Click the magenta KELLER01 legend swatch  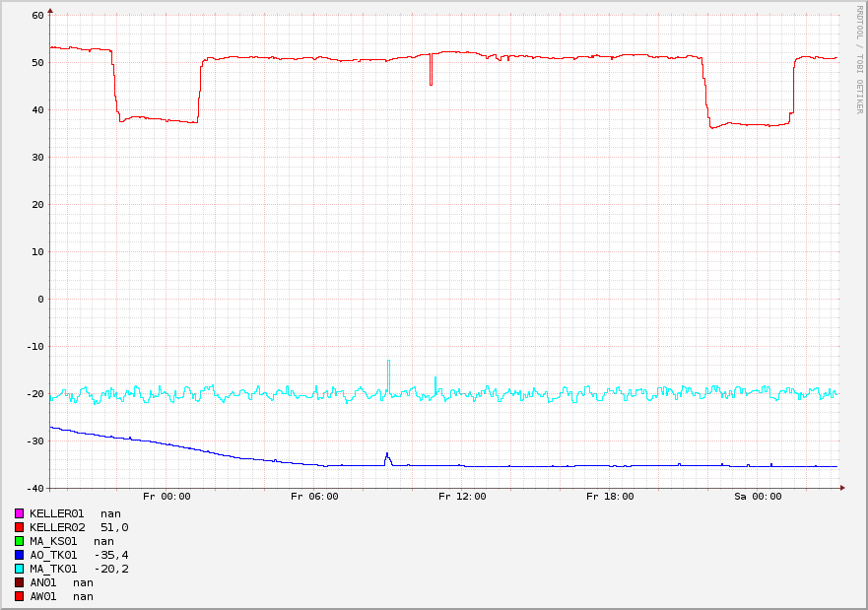coord(19,513)
